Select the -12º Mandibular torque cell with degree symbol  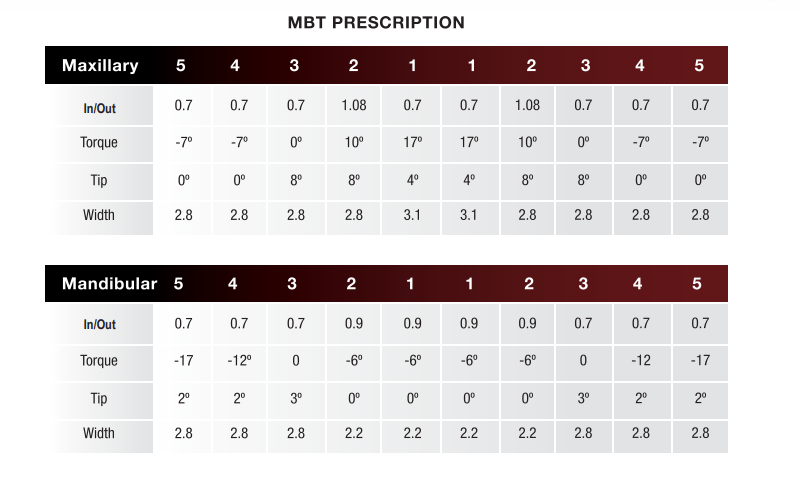point(238,360)
